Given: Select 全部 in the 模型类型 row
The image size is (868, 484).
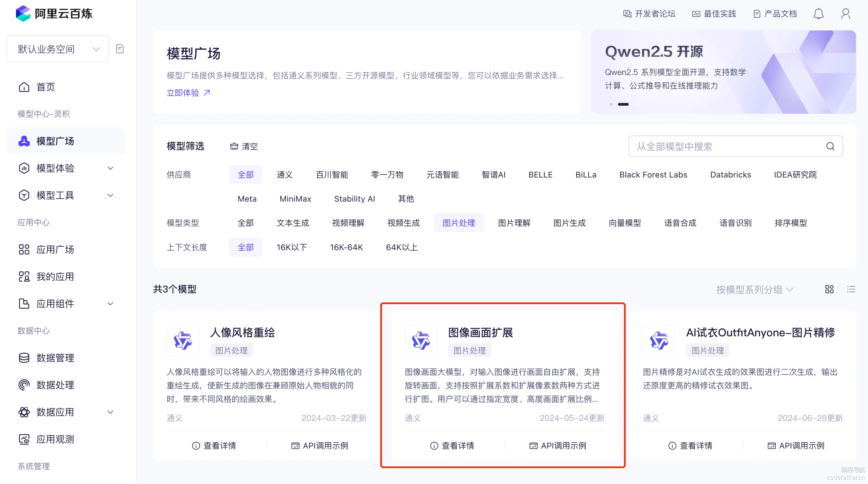Looking at the screenshot, I should pyautogui.click(x=246, y=223).
